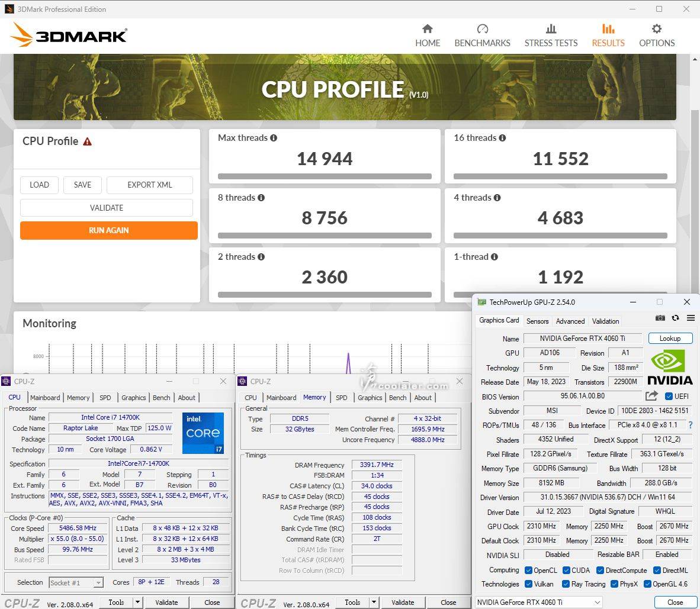
Task: Show info for 8 threads score
Action: (x=261, y=198)
